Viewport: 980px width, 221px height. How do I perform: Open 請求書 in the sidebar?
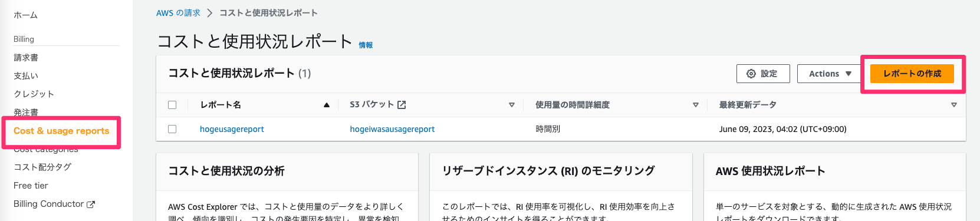tap(26, 58)
